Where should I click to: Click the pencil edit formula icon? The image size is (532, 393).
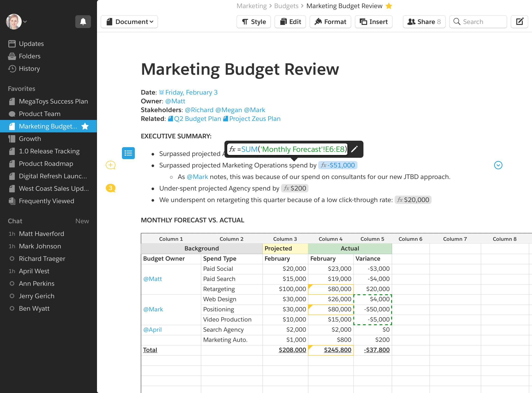pos(354,149)
